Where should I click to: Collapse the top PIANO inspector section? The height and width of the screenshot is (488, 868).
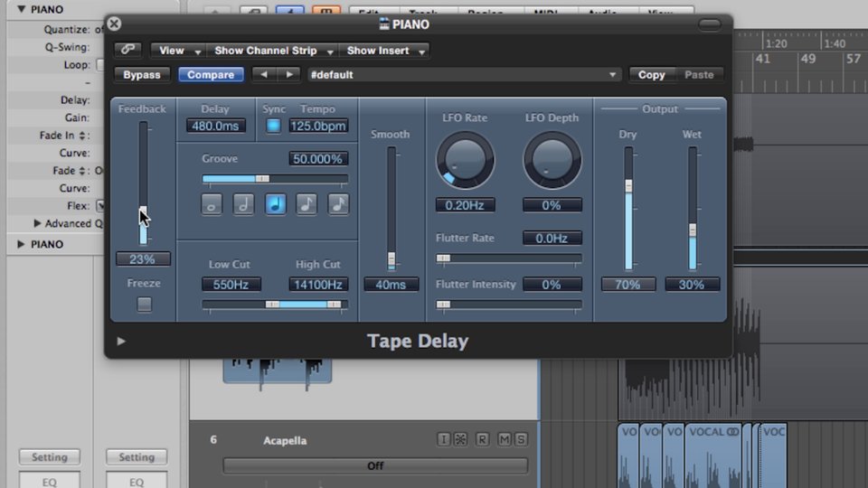[21, 9]
